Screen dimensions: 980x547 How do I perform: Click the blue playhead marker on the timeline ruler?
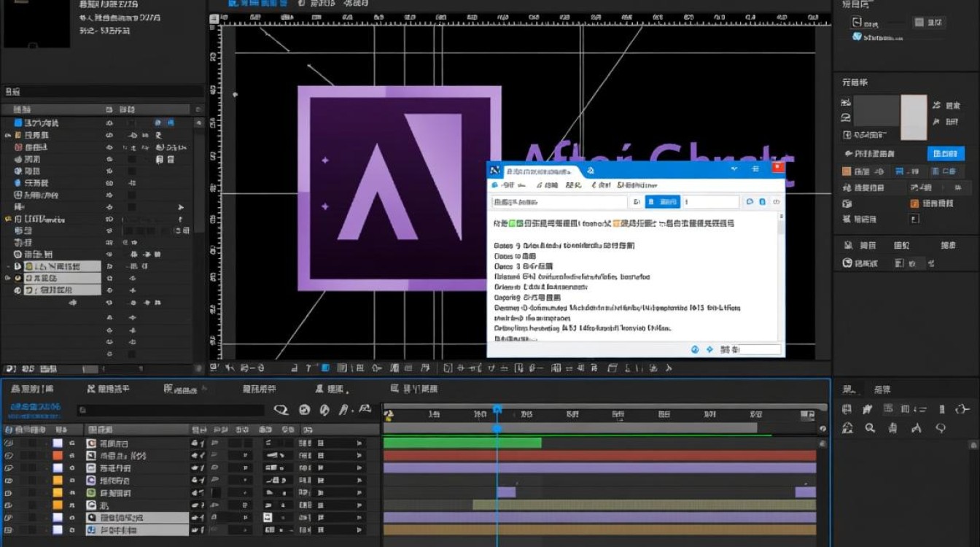point(497,410)
